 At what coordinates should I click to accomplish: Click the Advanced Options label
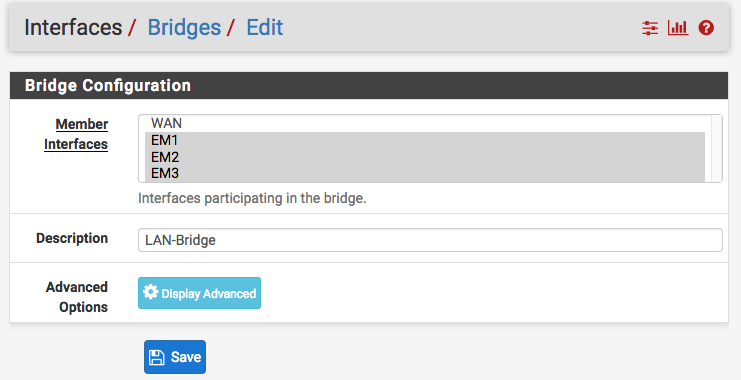click(77, 297)
